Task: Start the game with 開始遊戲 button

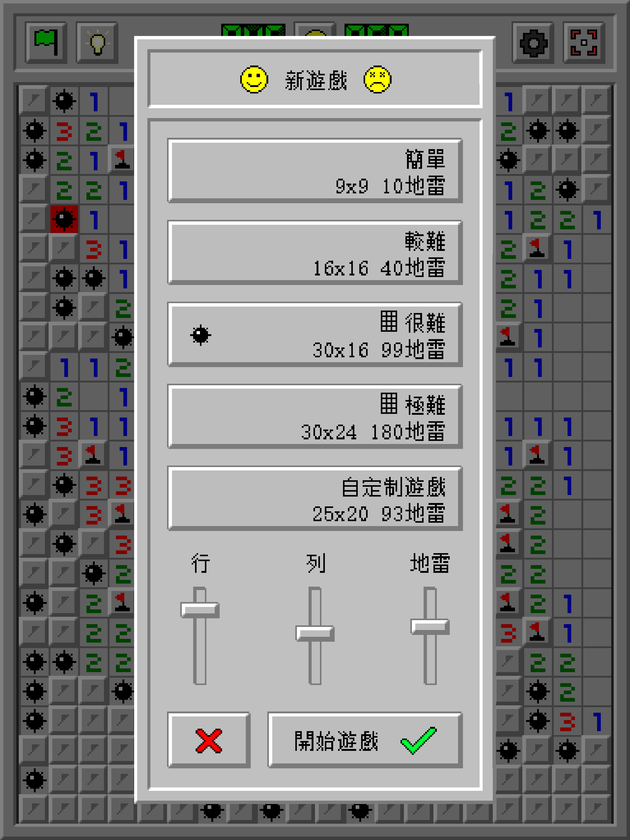Action: pos(365,740)
